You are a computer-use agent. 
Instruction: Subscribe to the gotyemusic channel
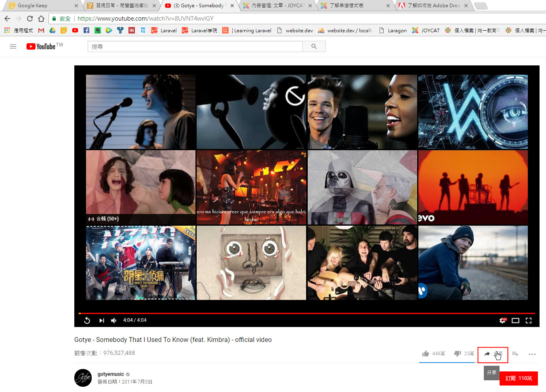coord(519,378)
